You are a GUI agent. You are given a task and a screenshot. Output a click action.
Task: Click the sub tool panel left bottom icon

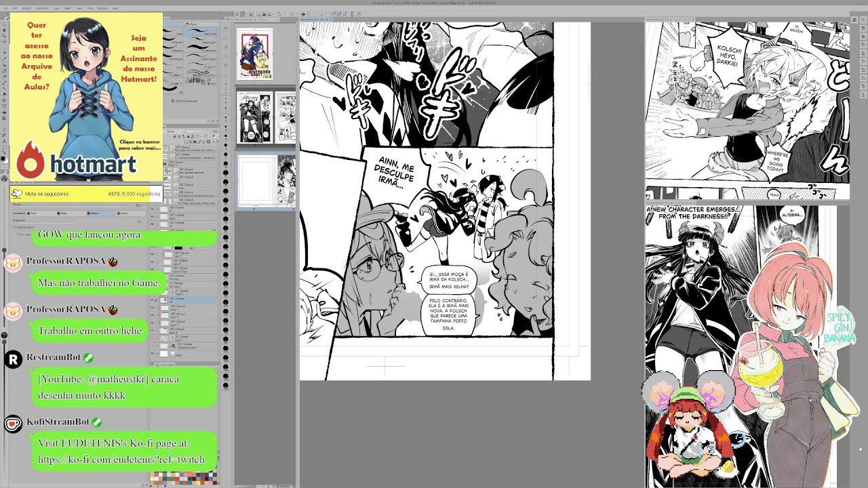[208, 121]
